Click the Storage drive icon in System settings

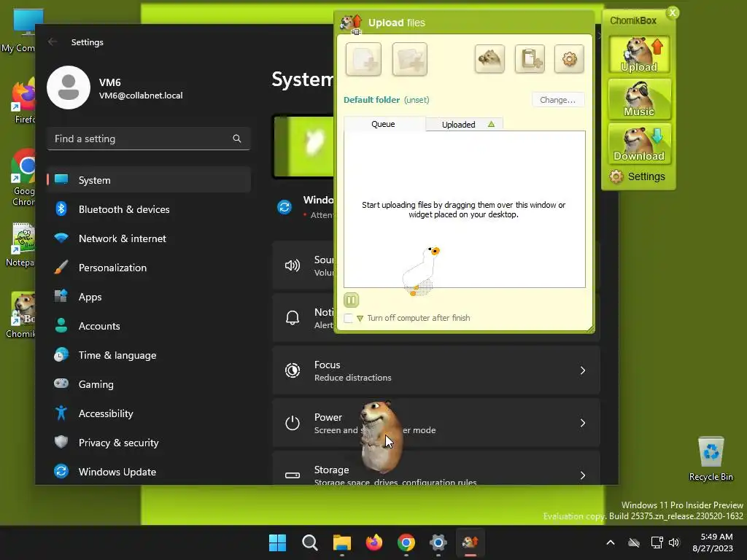[x=292, y=475]
